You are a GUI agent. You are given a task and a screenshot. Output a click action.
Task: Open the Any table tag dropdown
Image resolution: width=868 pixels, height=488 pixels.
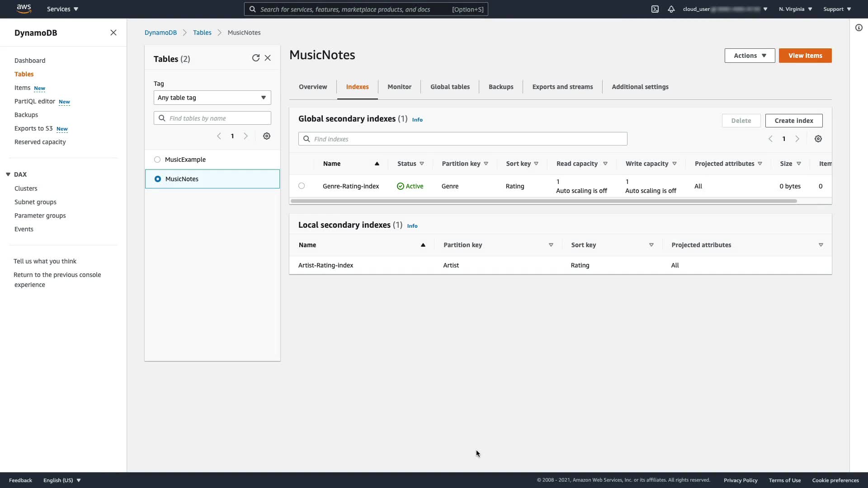pyautogui.click(x=212, y=98)
